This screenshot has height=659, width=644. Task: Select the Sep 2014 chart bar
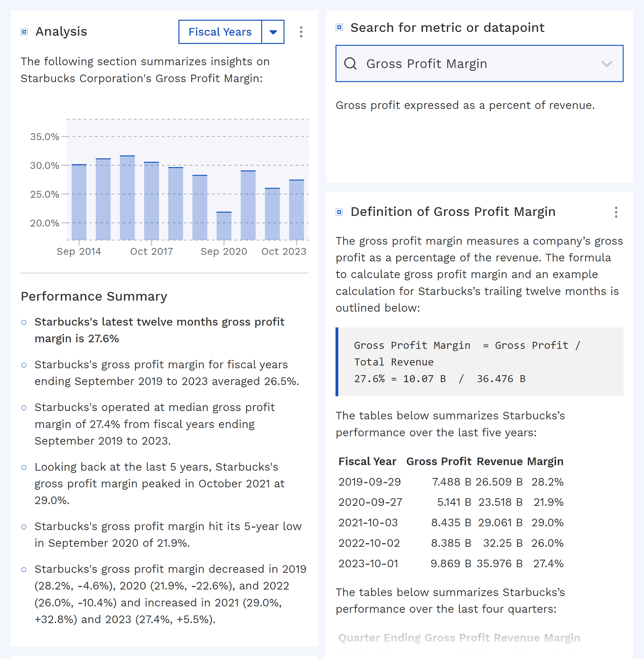coord(79,202)
